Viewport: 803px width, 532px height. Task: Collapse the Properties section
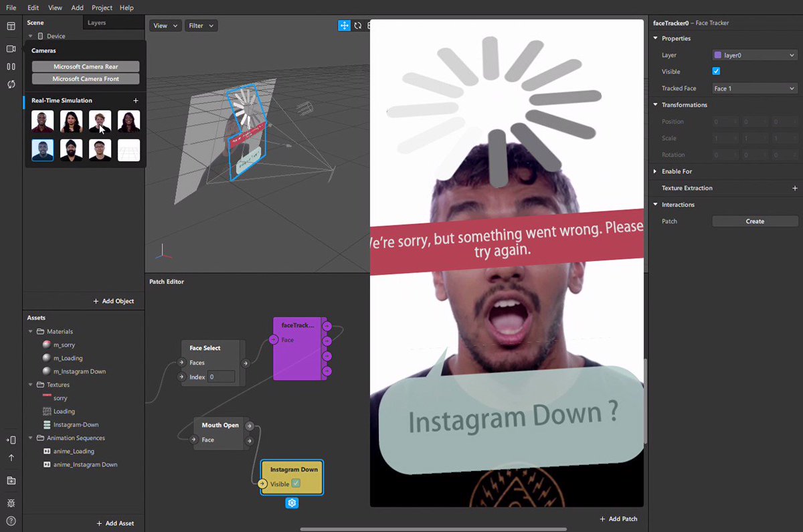click(x=656, y=39)
